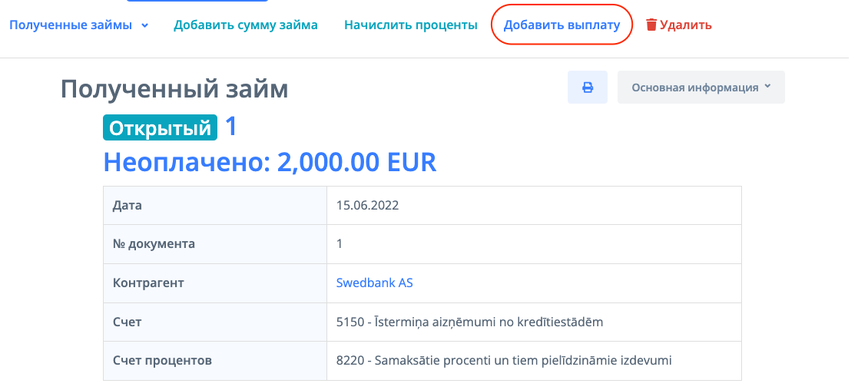Screen dimensions: 868x390
Task: Click the "Открытый" status badge
Action: tap(161, 127)
